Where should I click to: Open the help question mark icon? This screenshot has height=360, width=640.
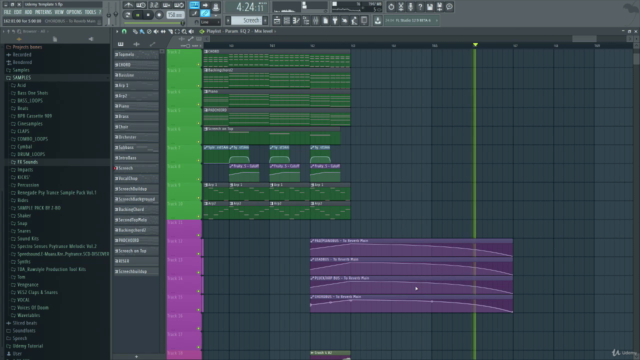[x=420, y=7]
